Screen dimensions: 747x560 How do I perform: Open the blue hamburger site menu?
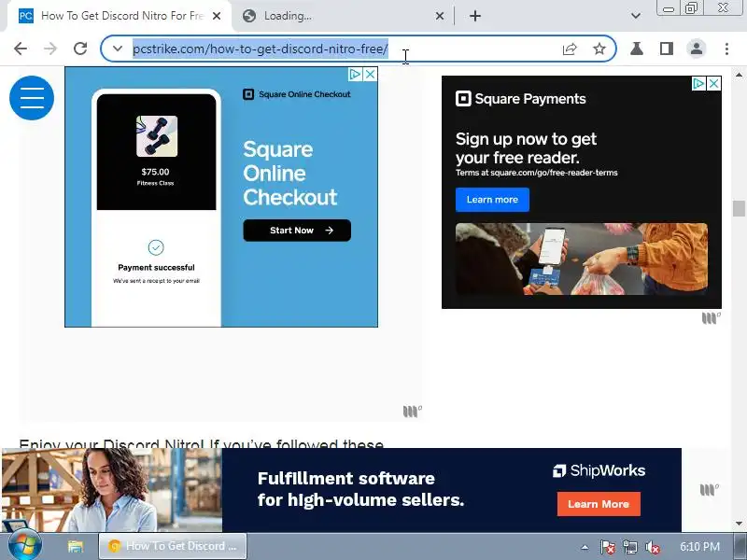pos(32,98)
